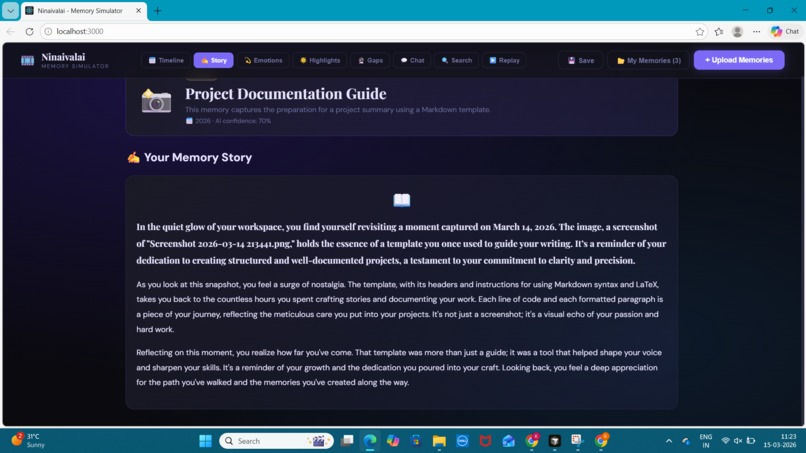This screenshot has height=453, width=806.
Task: Click the calendar icon next to 2026
Action: (189, 121)
